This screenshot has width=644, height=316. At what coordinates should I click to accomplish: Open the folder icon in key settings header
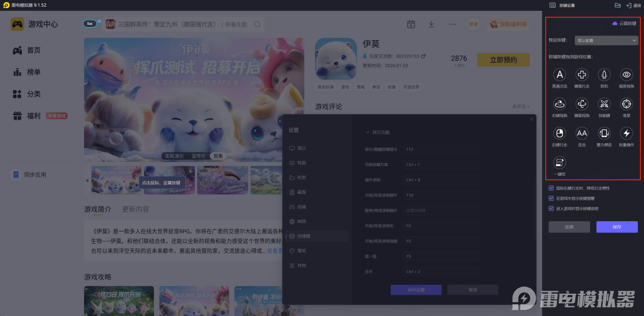[618, 5]
